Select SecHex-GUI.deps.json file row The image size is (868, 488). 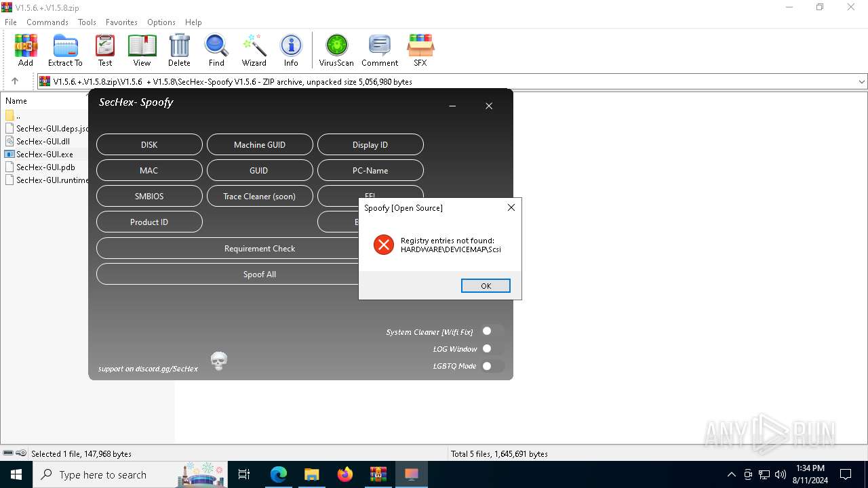tap(46, 129)
